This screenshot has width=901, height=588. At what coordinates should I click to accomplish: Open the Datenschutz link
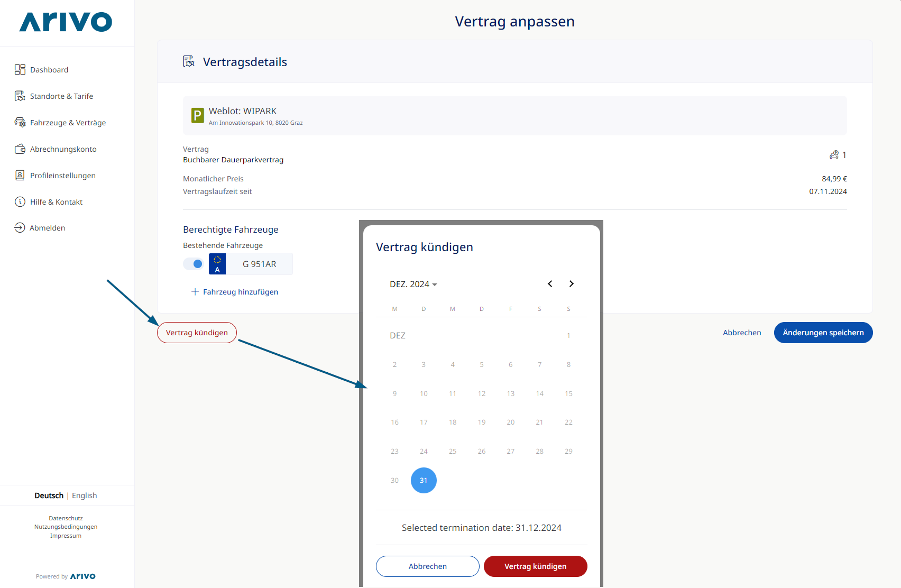tap(66, 518)
